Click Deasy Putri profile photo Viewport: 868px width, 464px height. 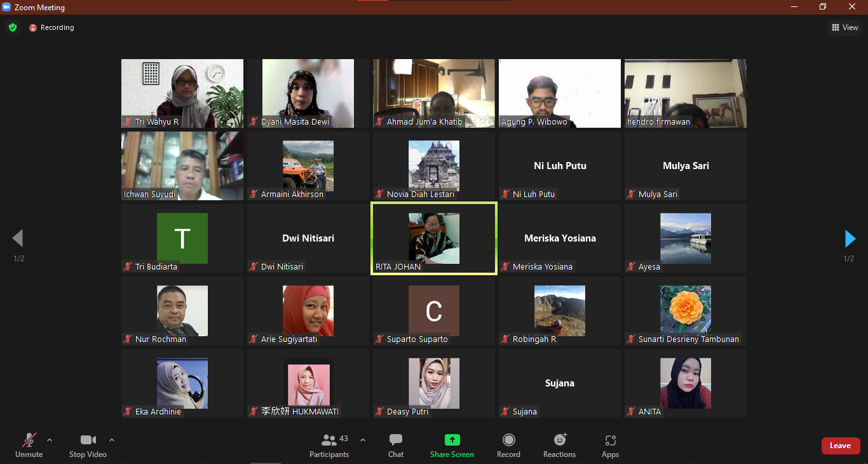434,383
